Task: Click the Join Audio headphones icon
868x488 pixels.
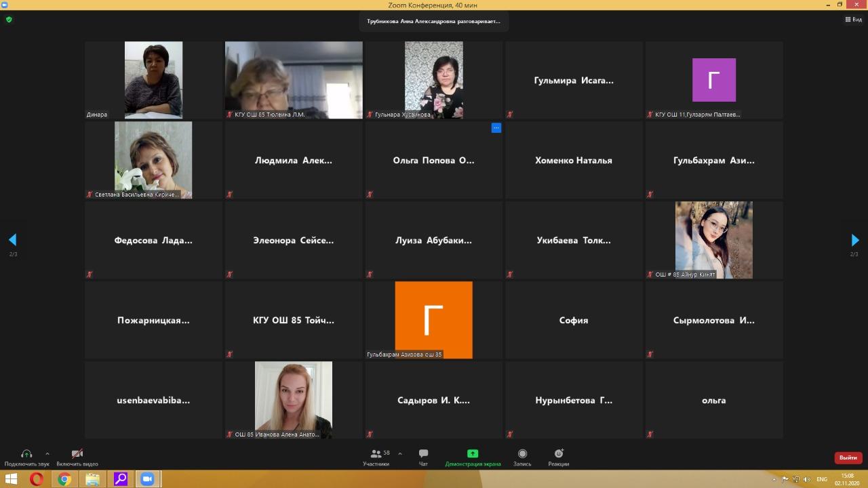Action: 26,454
